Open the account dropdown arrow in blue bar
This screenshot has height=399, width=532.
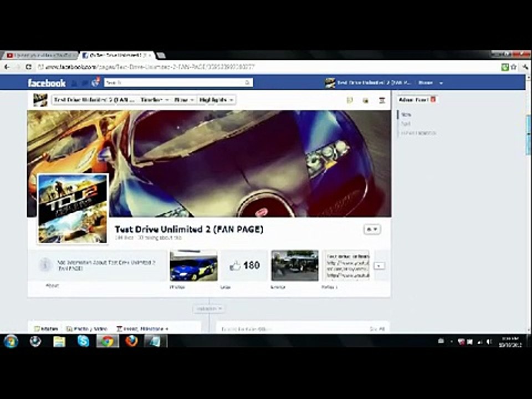pos(441,83)
